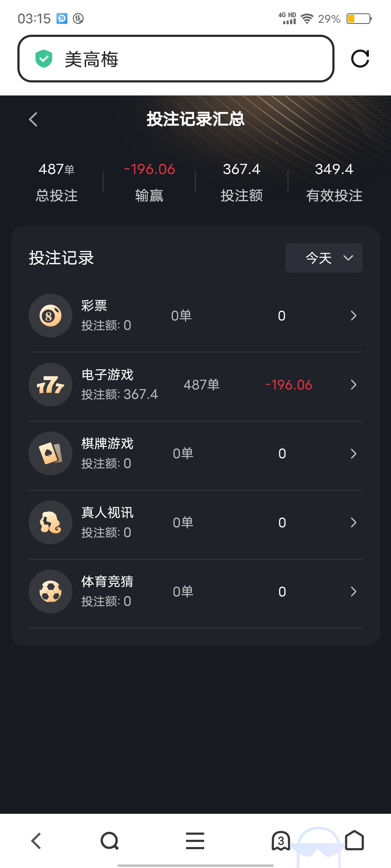The image size is (391, 868).
Task: Tap the live casino lady icon
Action: pos(50,523)
